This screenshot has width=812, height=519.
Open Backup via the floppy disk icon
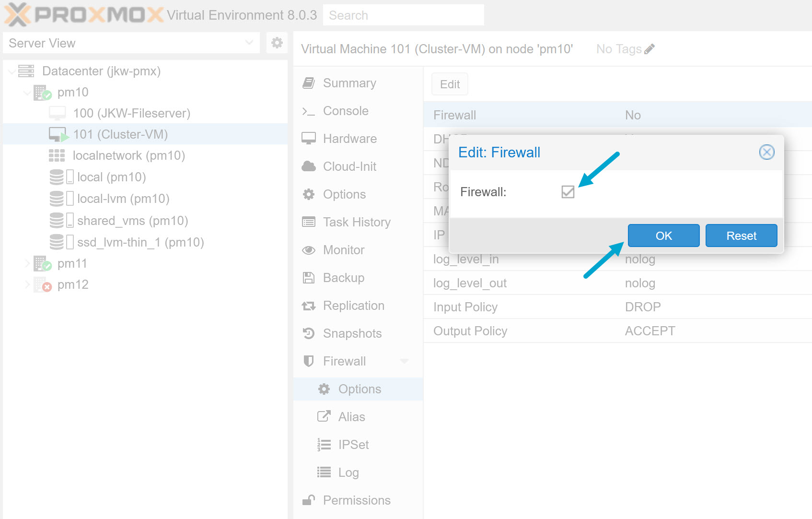(x=309, y=277)
